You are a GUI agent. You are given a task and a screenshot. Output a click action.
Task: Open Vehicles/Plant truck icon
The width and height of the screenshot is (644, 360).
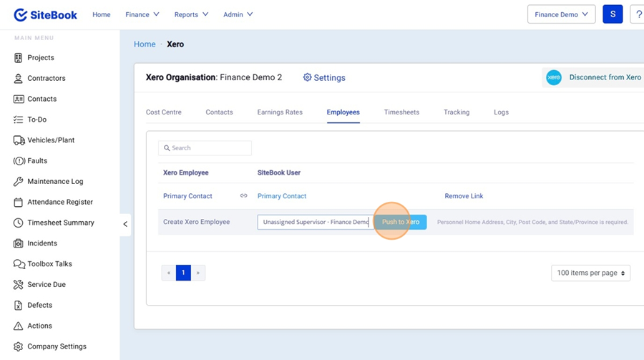19,140
